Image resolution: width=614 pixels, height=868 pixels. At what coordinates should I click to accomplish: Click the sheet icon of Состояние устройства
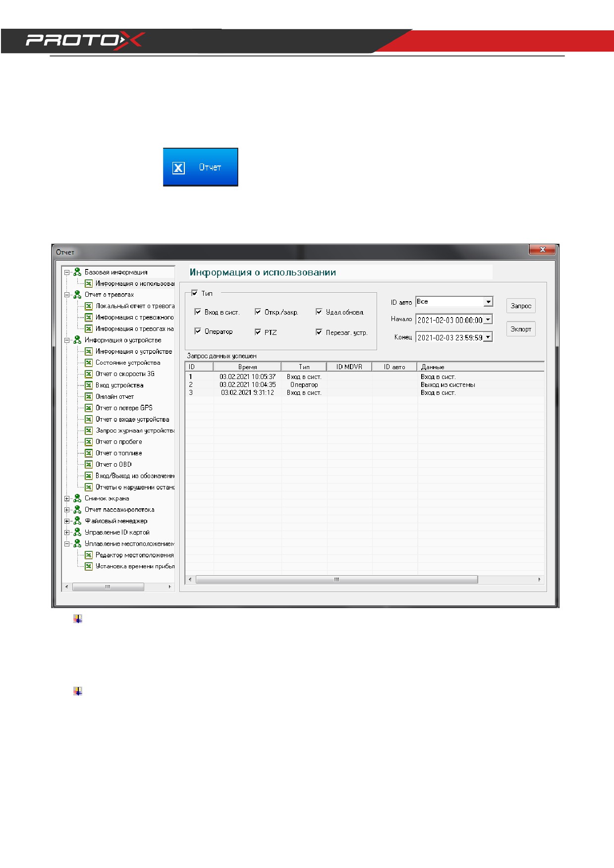89,363
